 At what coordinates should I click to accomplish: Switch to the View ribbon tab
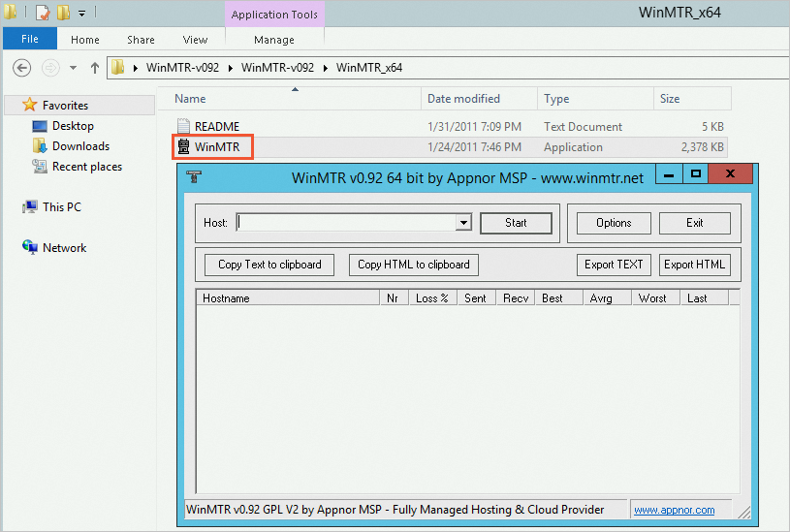point(195,40)
